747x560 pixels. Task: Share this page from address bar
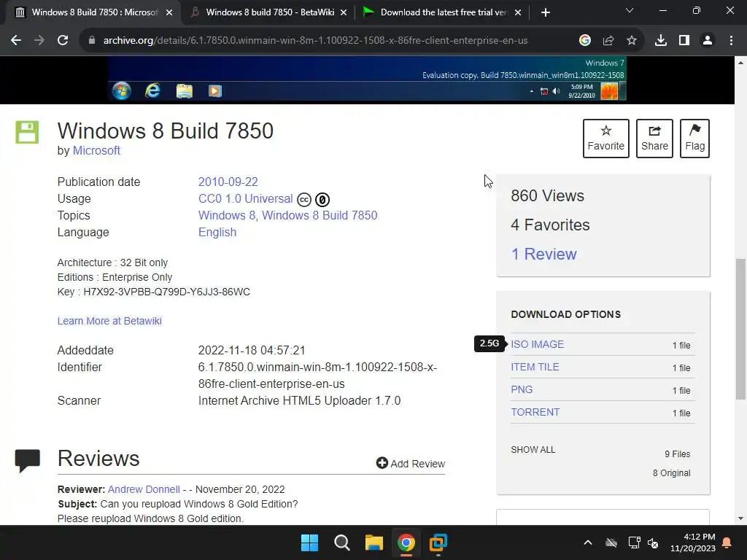coord(608,41)
